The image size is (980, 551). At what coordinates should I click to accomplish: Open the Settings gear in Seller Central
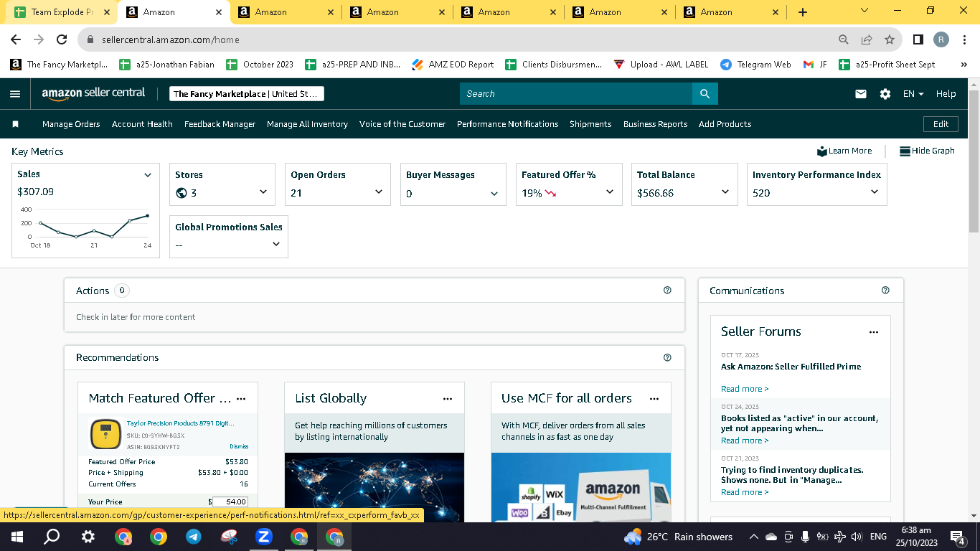885,94
